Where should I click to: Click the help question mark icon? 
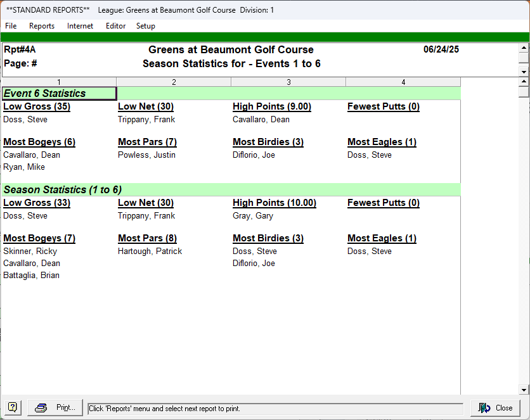click(13, 408)
